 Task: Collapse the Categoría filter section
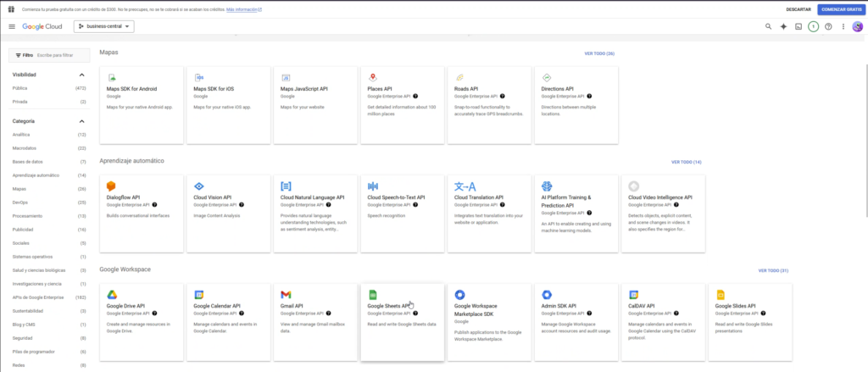[x=82, y=121]
